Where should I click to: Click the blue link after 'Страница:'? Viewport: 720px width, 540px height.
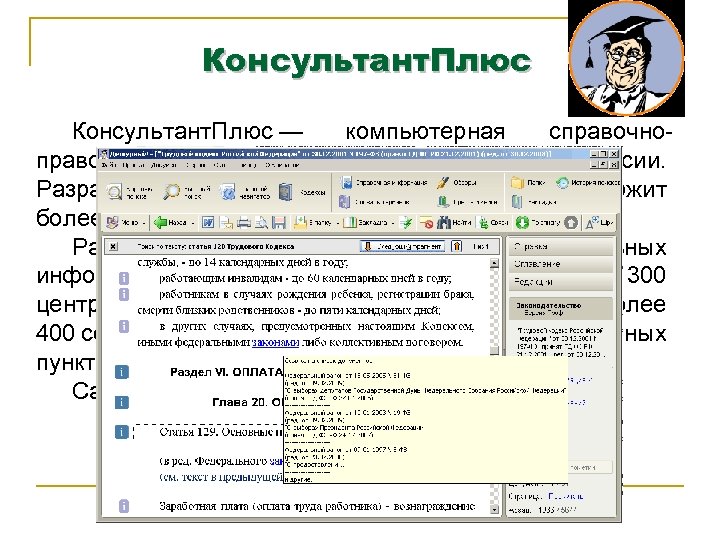tap(566, 496)
